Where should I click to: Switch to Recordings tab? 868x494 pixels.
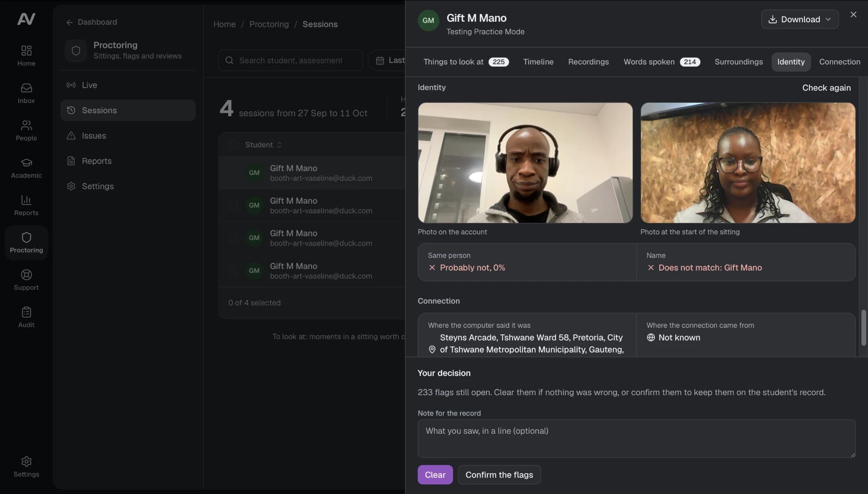coord(588,62)
